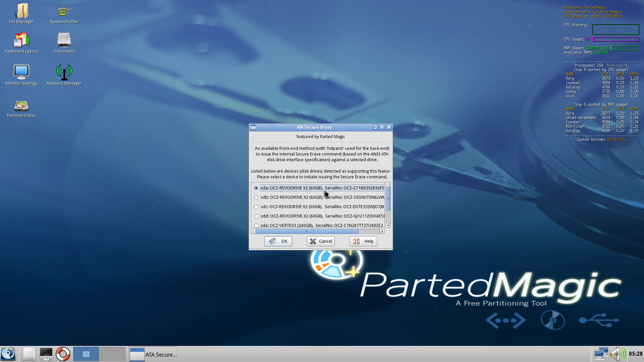Open the File Manager desktop icon

coord(21,14)
